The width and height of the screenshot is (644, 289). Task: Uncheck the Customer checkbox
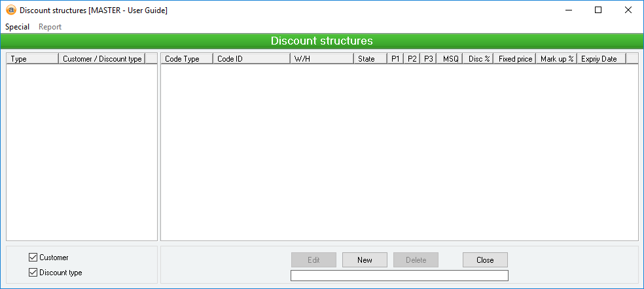pyautogui.click(x=33, y=258)
